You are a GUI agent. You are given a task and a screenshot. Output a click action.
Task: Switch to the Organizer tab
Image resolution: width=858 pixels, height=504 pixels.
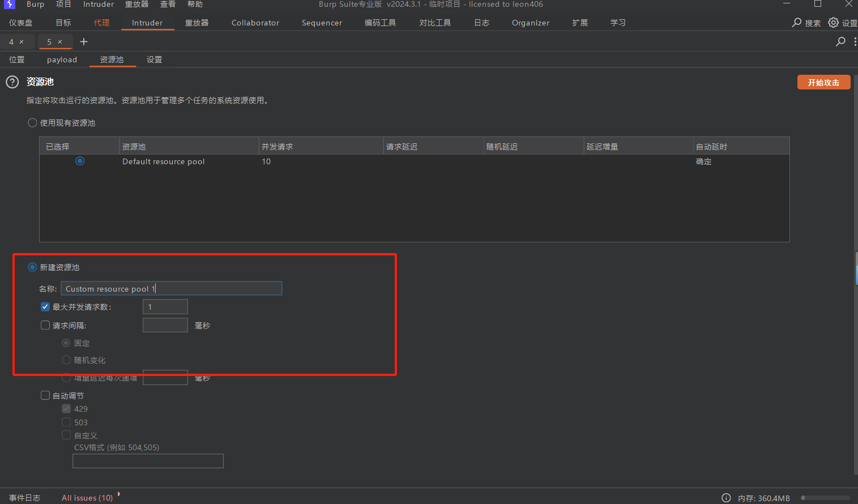click(531, 23)
